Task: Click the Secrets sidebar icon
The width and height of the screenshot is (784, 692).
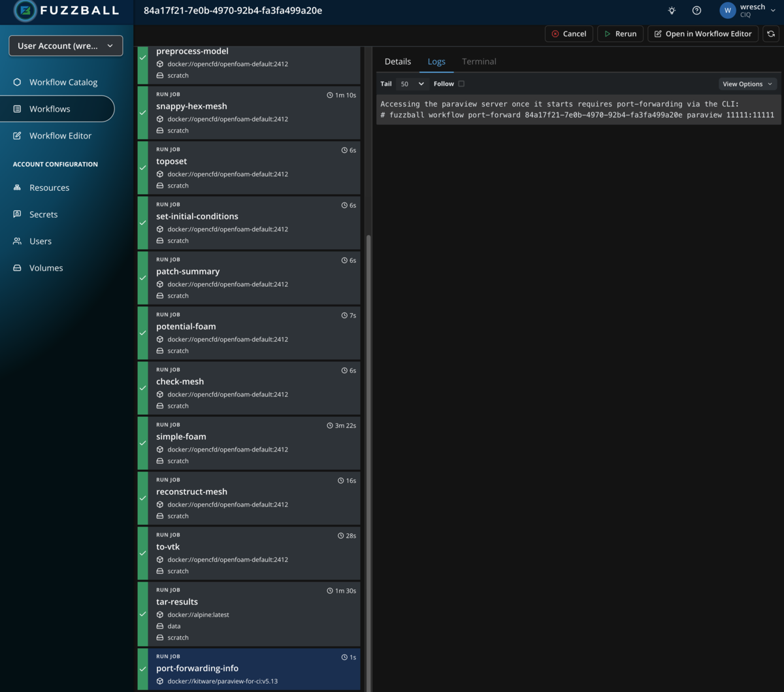Action: click(16, 214)
